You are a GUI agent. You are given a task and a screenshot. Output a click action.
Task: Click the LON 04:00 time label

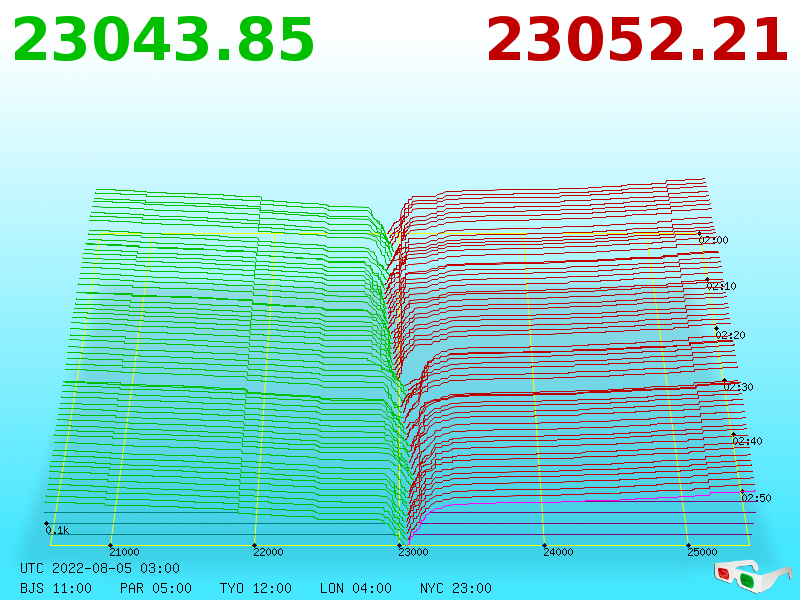click(356, 588)
